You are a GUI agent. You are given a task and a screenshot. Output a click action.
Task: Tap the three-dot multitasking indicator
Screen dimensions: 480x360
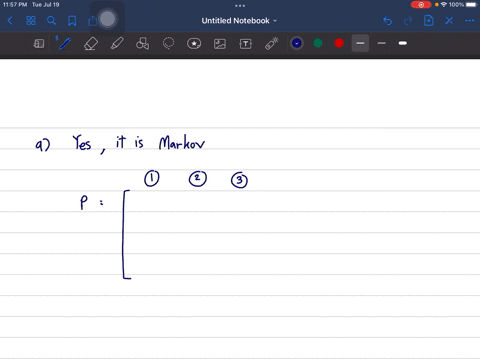coord(240,6)
